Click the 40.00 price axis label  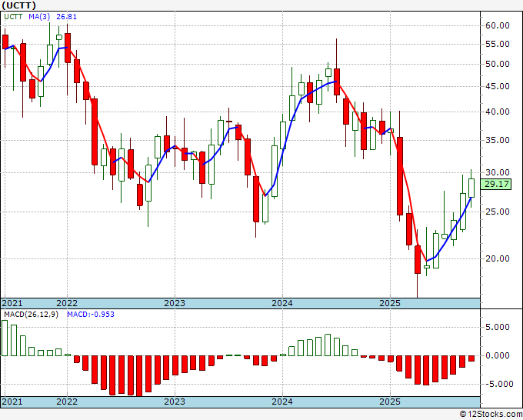click(x=498, y=112)
